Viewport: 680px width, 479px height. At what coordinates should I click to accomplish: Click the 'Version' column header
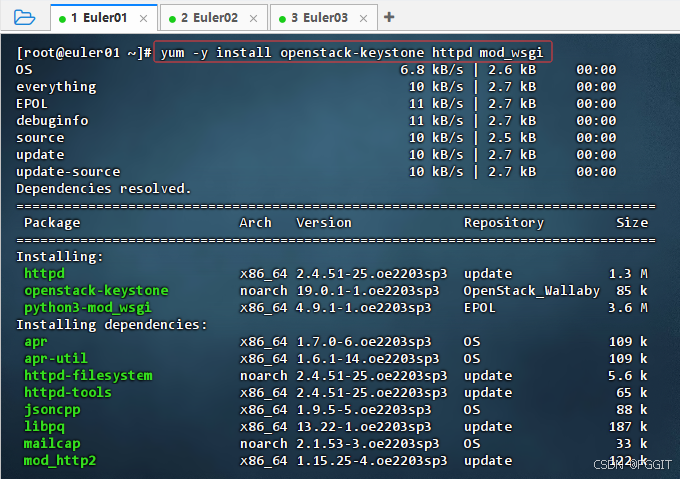pos(324,222)
